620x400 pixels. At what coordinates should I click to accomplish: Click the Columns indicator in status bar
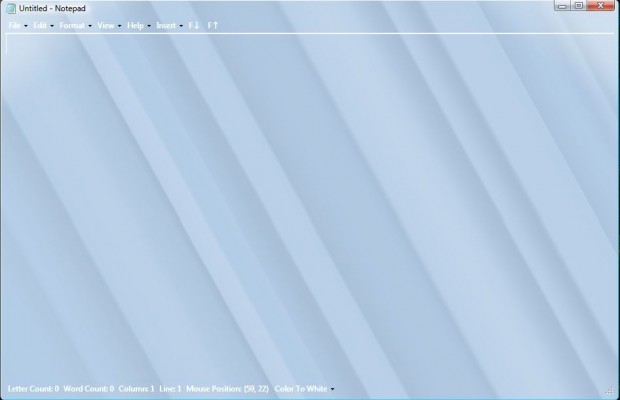(x=138, y=388)
